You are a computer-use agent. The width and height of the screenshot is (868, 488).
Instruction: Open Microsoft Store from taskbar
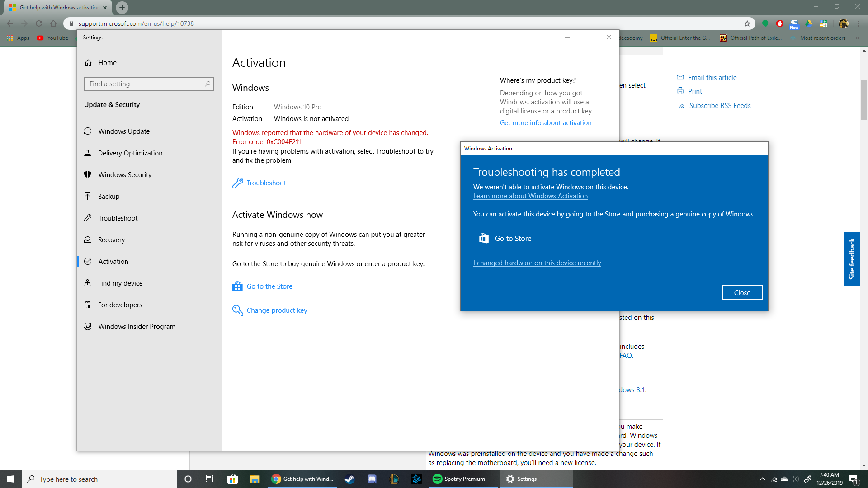pos(232,479)
